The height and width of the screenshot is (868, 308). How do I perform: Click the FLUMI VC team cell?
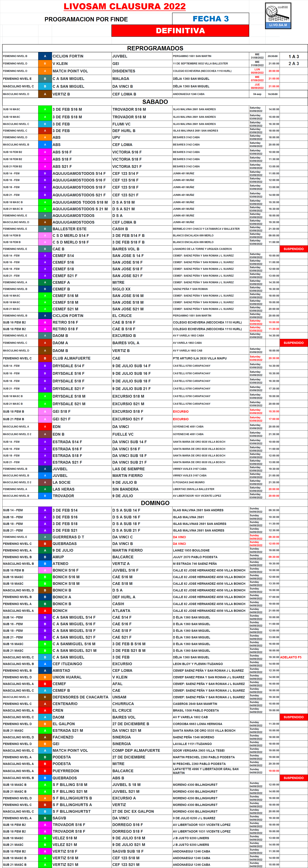point(142,124)
